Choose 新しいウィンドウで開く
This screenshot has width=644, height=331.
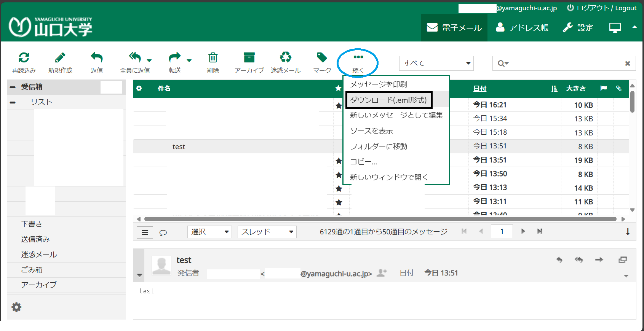(396, 177)
